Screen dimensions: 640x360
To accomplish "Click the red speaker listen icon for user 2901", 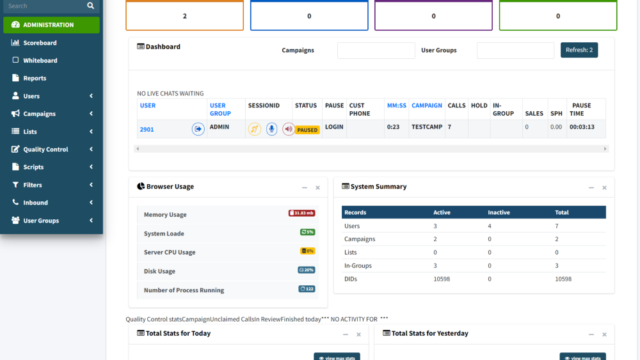I will [x=288, y=129].
